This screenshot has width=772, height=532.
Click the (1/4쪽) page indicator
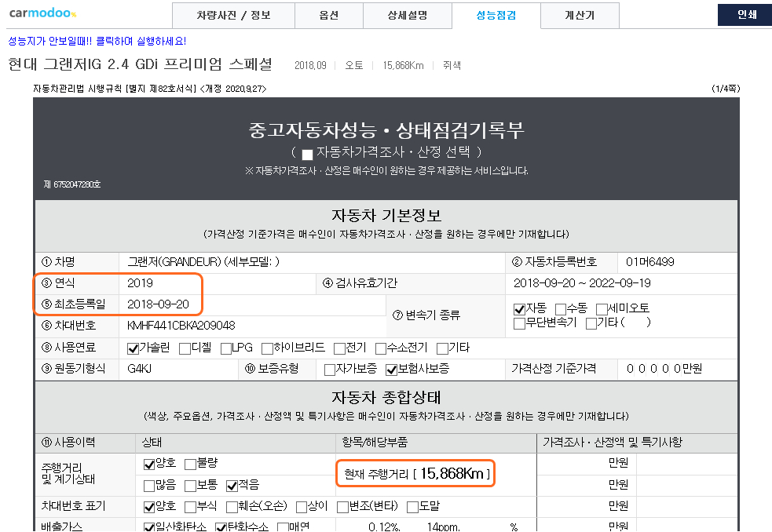(726, 89)
